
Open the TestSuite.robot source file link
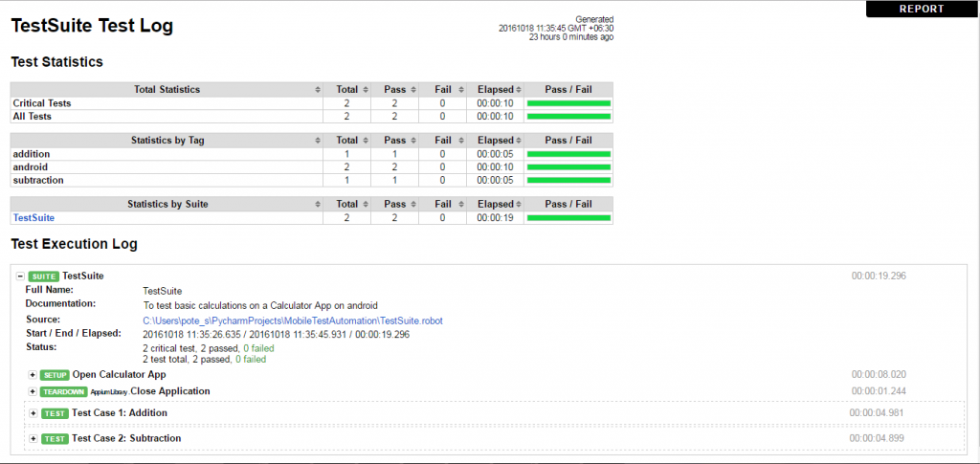(292, 320)
